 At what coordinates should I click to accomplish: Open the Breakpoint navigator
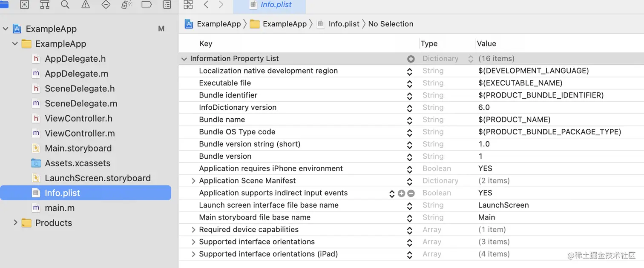[147, 4]
